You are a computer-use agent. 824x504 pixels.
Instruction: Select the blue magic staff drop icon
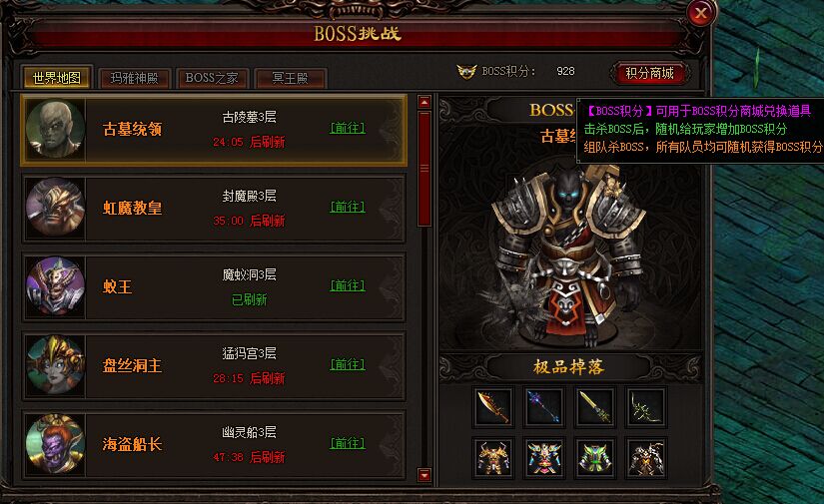pyautogui.click(x=544, y=407)
